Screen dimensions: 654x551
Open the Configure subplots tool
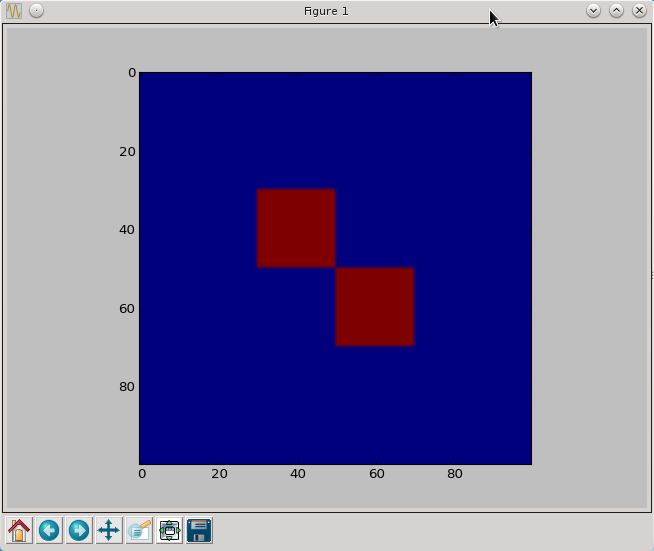(169, 530)
